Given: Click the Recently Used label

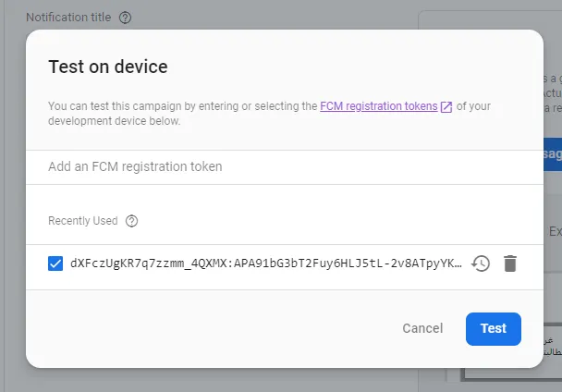Looking at the screenshot, I should pos(83,221).
